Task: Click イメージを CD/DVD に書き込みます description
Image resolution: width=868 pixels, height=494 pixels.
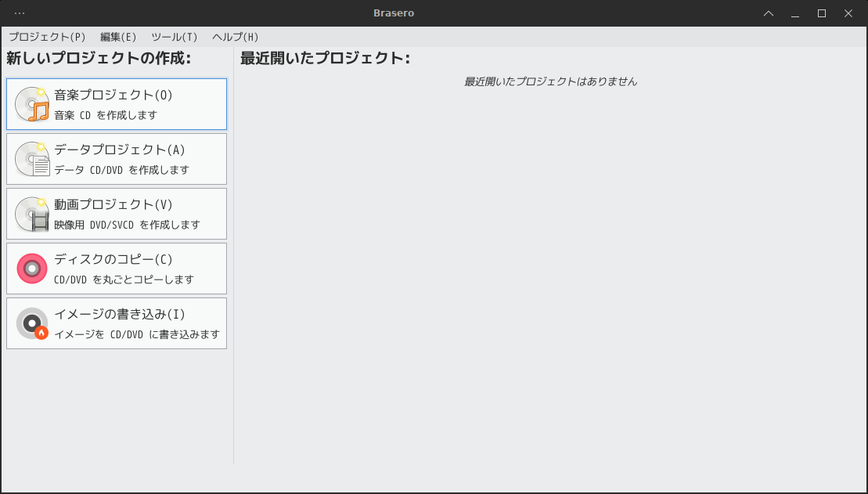Action: point(137,334)
